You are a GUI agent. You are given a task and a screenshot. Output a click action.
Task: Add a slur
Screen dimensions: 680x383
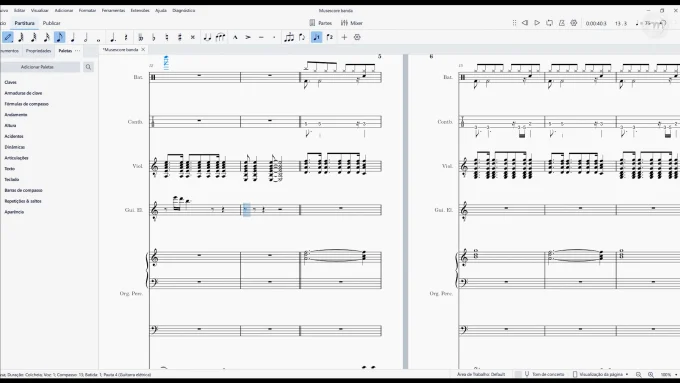coord(220,37)
